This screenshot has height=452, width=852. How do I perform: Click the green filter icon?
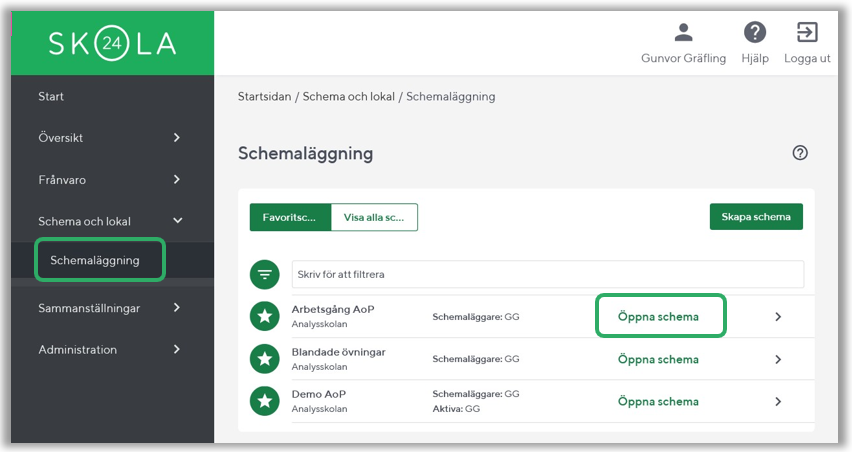click(x=264, y=274)
